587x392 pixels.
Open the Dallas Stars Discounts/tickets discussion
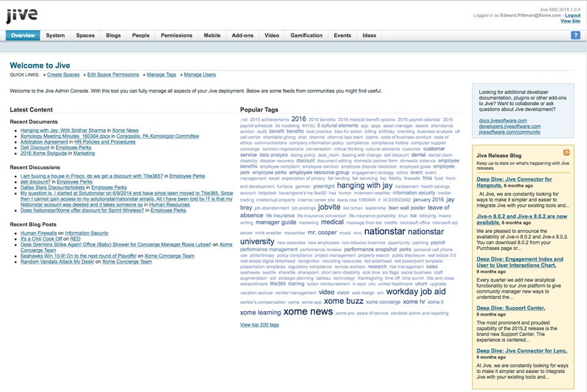click(x=52, y=187)
